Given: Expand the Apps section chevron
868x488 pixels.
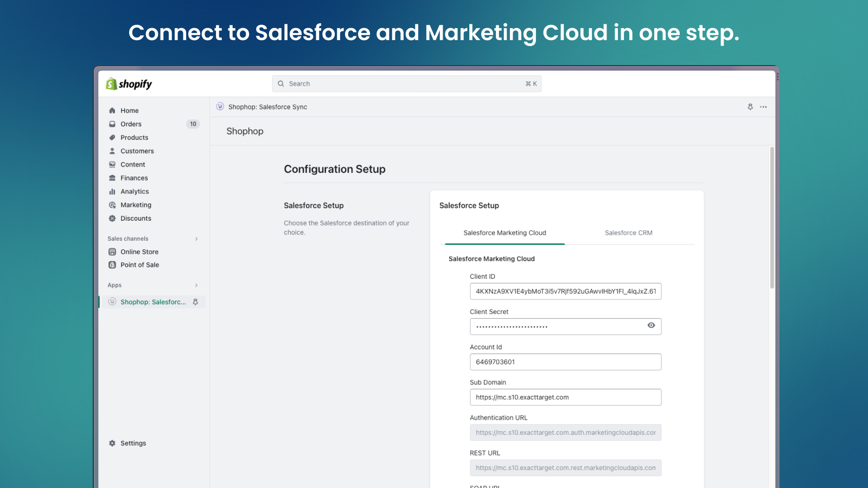Looking at the screenshot, I should [196, 285].
